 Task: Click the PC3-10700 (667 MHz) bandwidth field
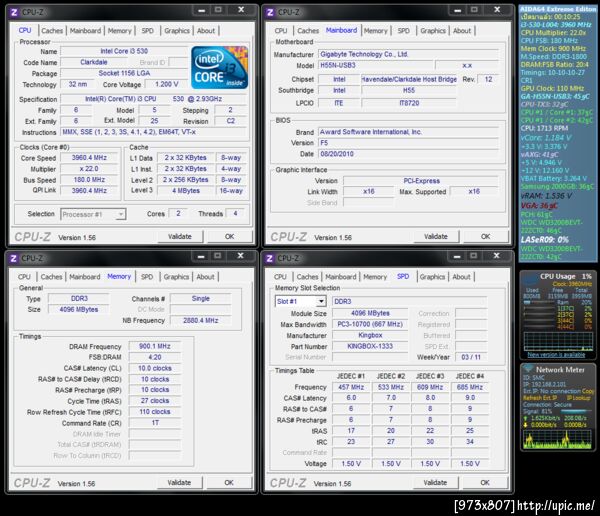point(370,324)
